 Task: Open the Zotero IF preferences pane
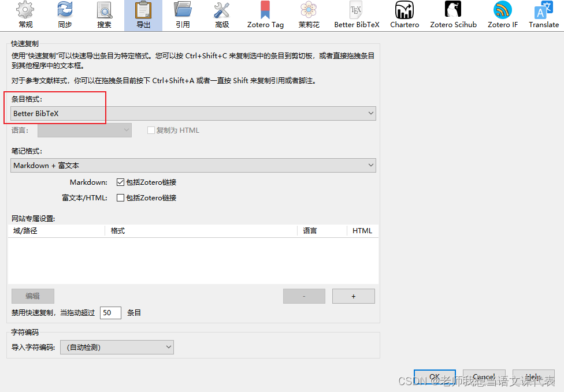[x=503, y=16]
